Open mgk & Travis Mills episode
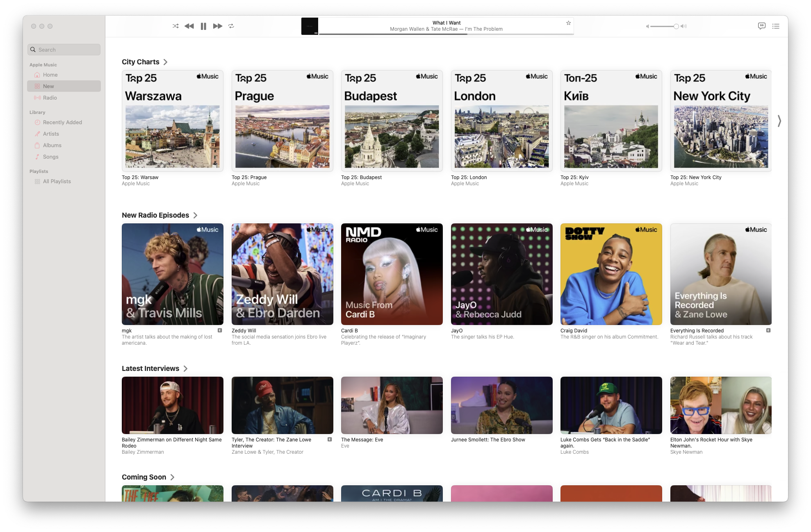Image resolution: width=811 pixels, height=532 pixels. pyautogui.click(x=173, y=274)
